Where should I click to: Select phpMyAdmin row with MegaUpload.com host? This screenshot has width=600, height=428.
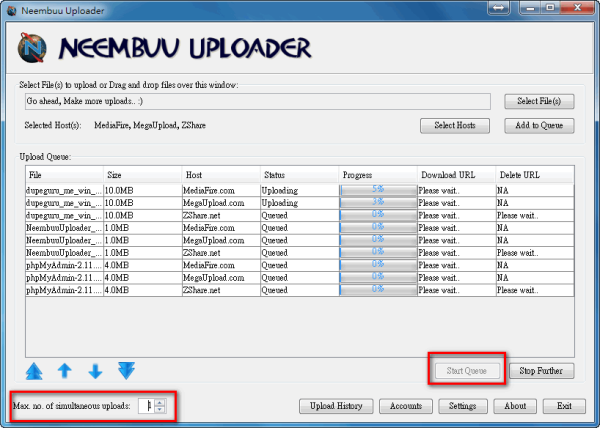tap(300, 278)
